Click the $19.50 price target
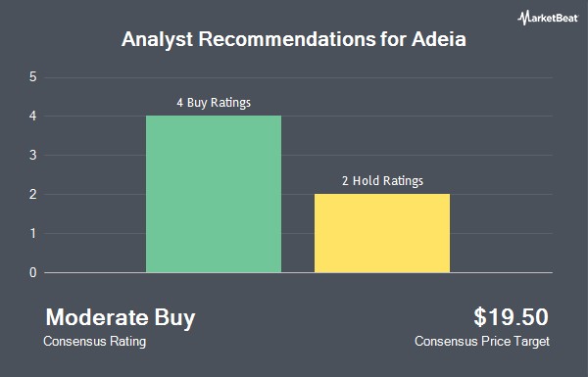588x377 pixels. 511,317
